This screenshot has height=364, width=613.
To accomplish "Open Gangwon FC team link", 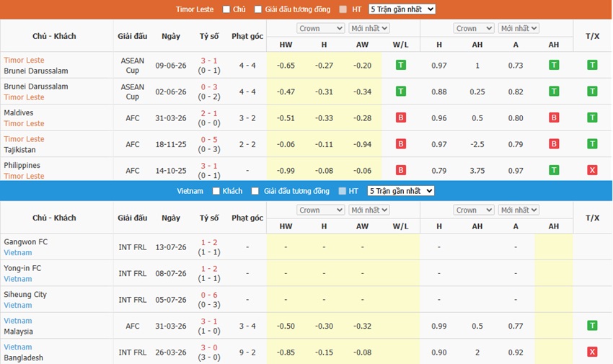I will (26, 241).
